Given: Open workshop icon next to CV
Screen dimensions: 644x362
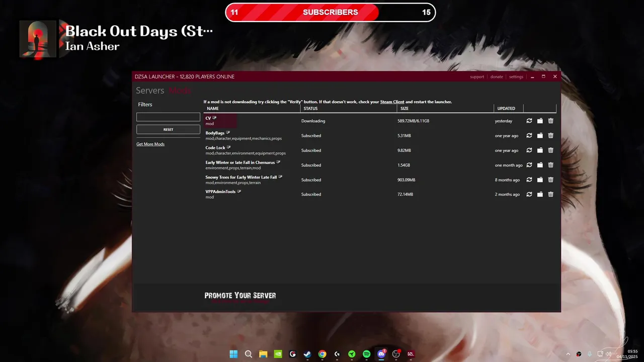Looking at the screenshot, I should tap(214, 118).
